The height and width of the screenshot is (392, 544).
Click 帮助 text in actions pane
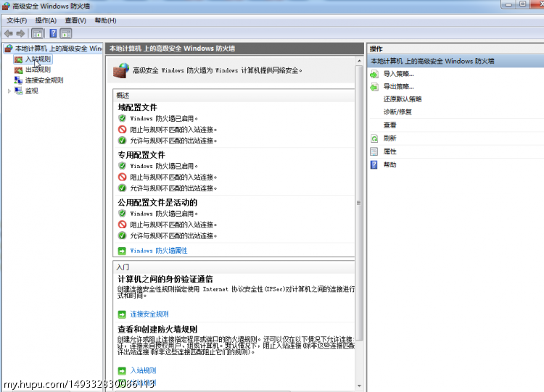(x=390, y=164)
